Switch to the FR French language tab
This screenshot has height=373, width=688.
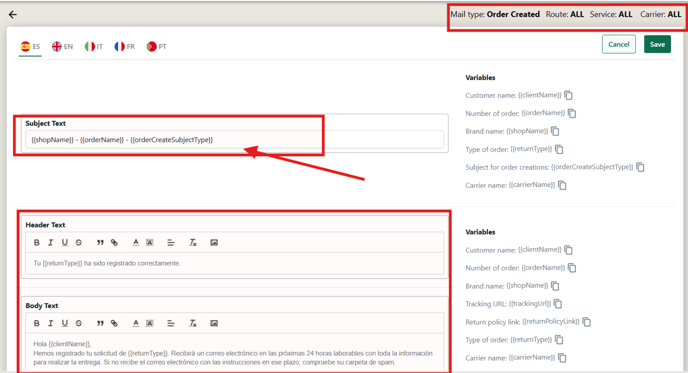coord(125,47)
